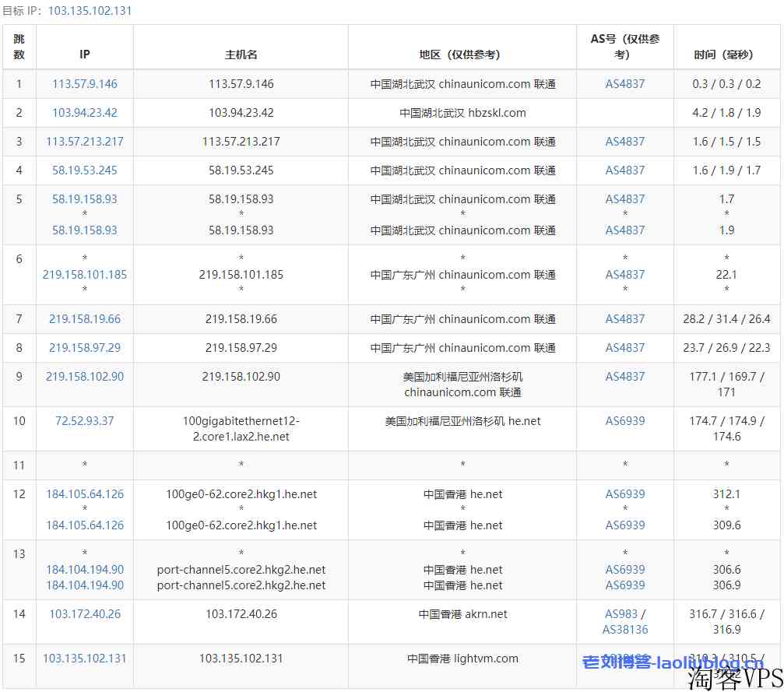Screen dimensions: 784x692
Task: Click IP link 219.158.97.29 in hop 8
Action: point(85,348)
